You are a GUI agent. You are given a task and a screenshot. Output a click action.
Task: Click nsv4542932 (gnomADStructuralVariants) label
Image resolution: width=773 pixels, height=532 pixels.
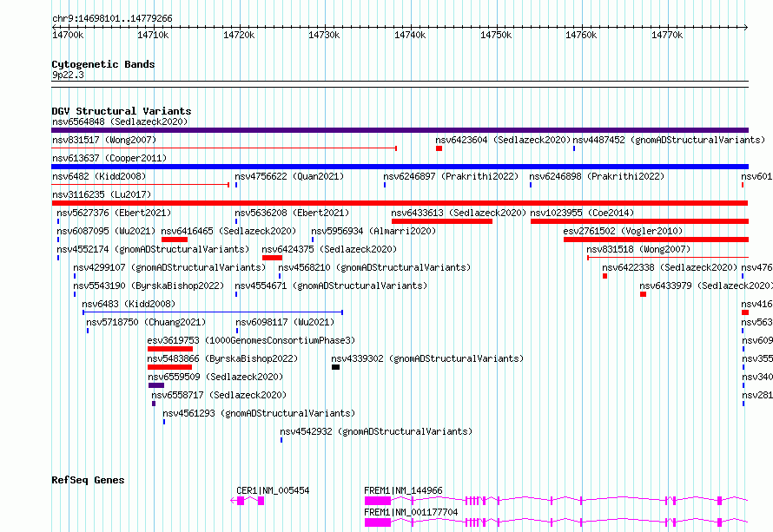pos(376,431)
